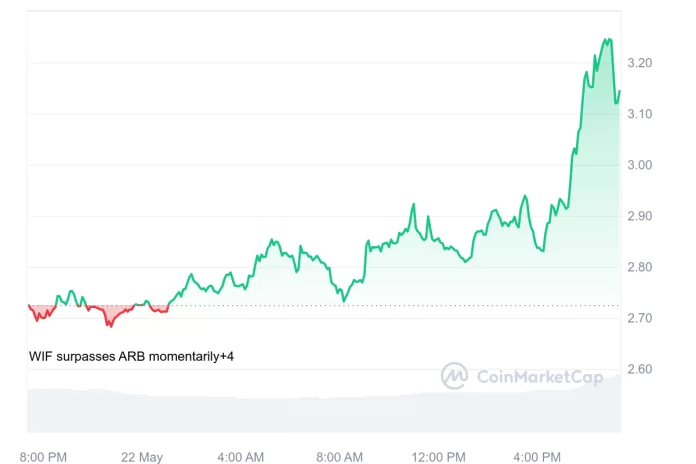Image resolution: width=696 pixels, height=464 pixels.
Task: Select the 2.70 price axis label
Action: 638,318
